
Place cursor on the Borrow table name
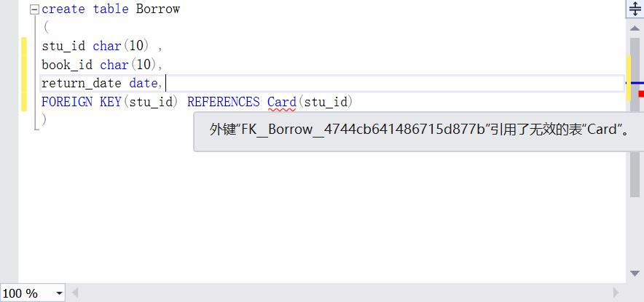click(x=158, y=9)
